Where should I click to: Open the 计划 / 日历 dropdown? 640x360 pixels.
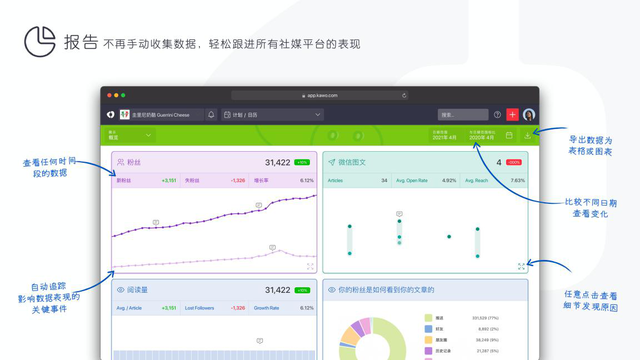point(273,115)
